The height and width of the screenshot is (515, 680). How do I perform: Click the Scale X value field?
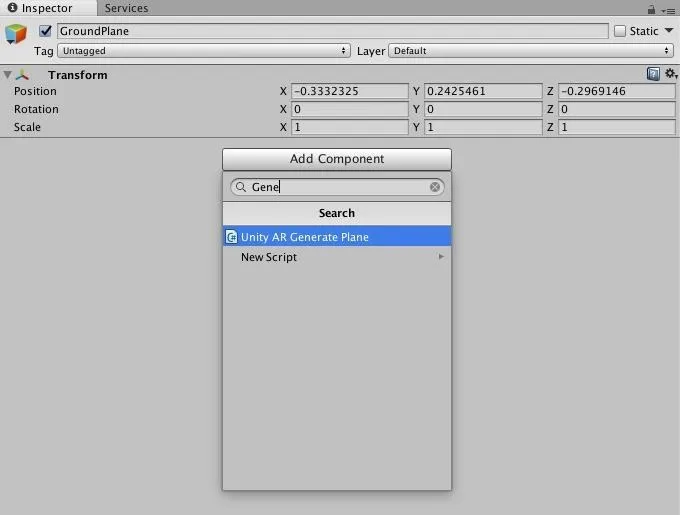click(x=350, y=127)
